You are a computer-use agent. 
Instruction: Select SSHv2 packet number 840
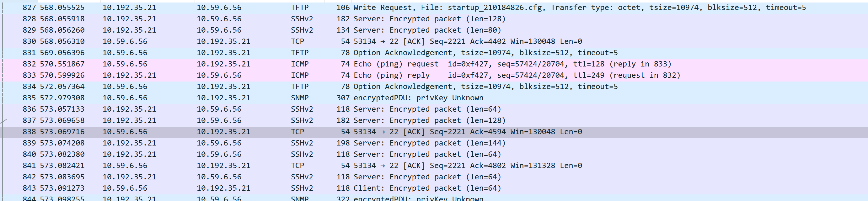click(405, 154)
